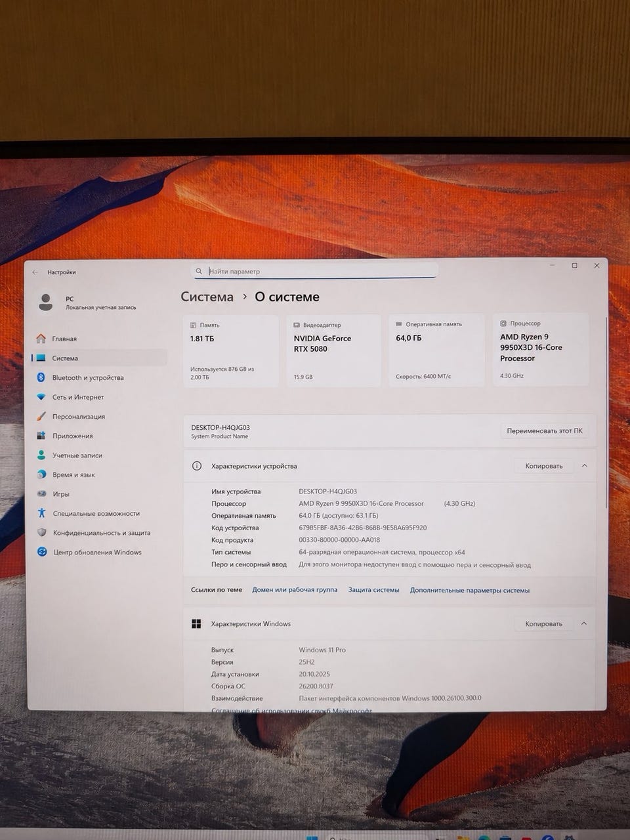This screenshot has height=840, width=630.
Task: Click the Код продукта value 00330-80000-00000-AA018
Action: (x=339, y=540)
